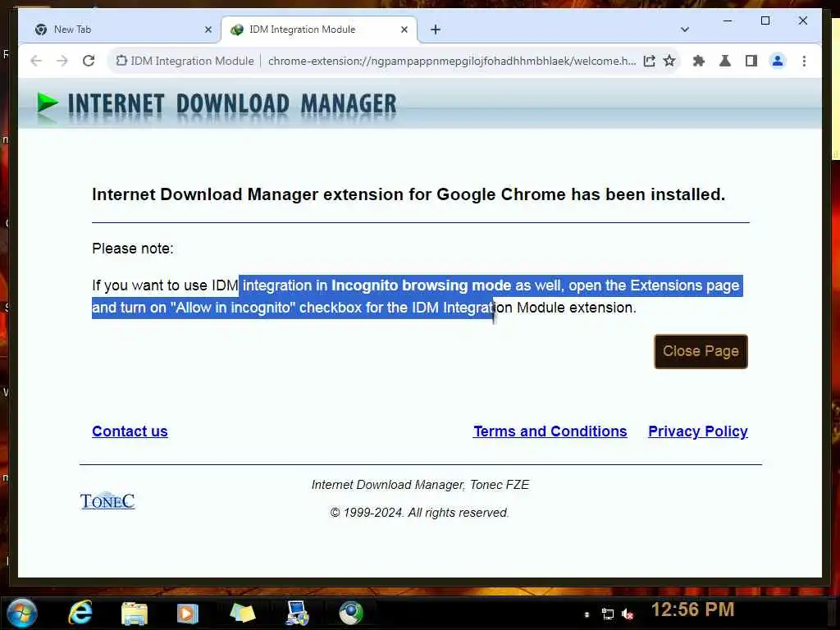Show hidden tray icons

(x=587, y=614)
